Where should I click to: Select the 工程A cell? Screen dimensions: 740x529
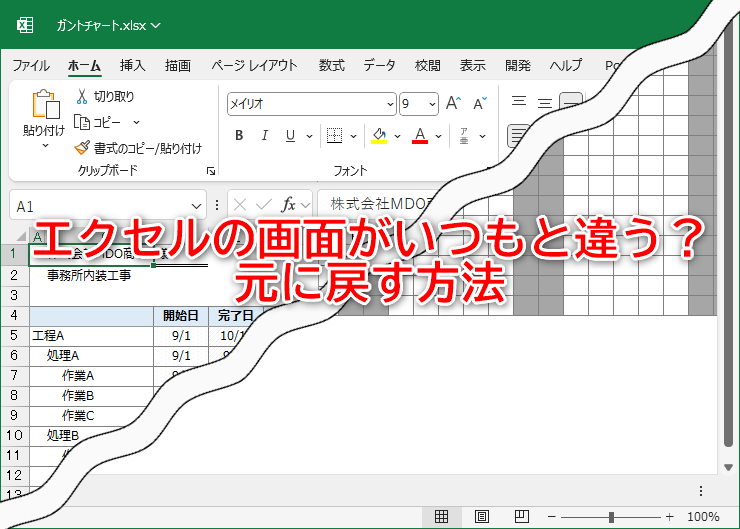click(92, 336)
